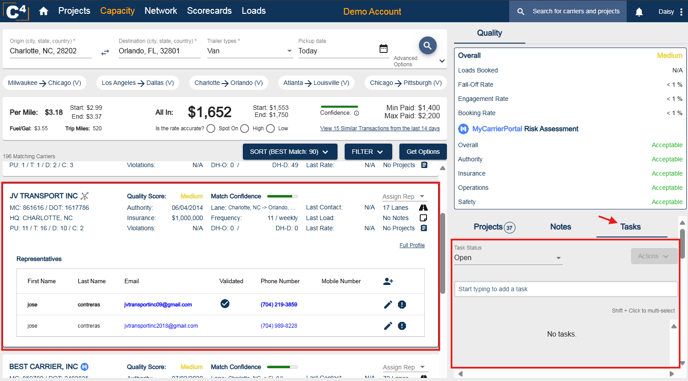Viewport: 688px width, 381px height.
Task: Switch to the Quality tab
Action: (489, 33)
